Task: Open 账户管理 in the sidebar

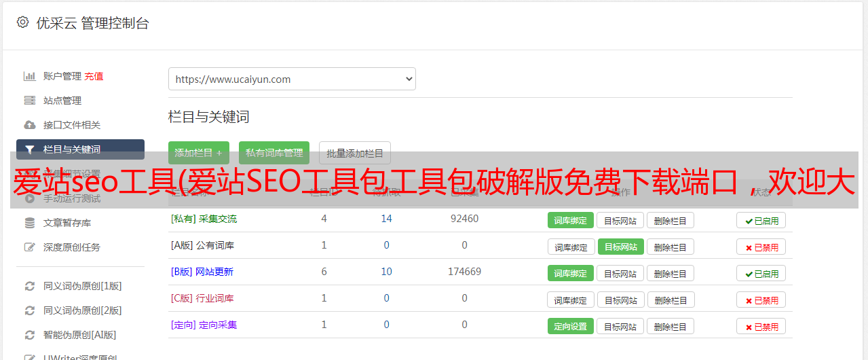Action: pyautogui.click(x=62, y=76)
